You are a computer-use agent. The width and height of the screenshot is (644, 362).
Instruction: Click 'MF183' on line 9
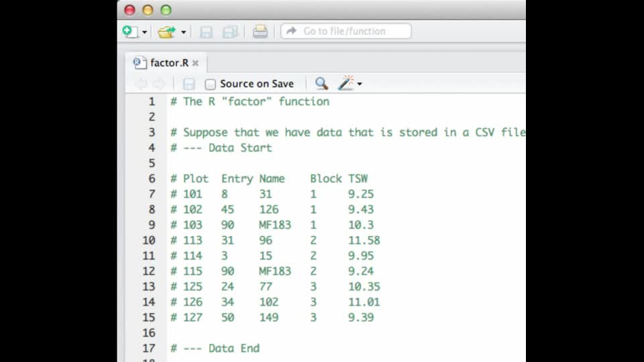(275, 225)
